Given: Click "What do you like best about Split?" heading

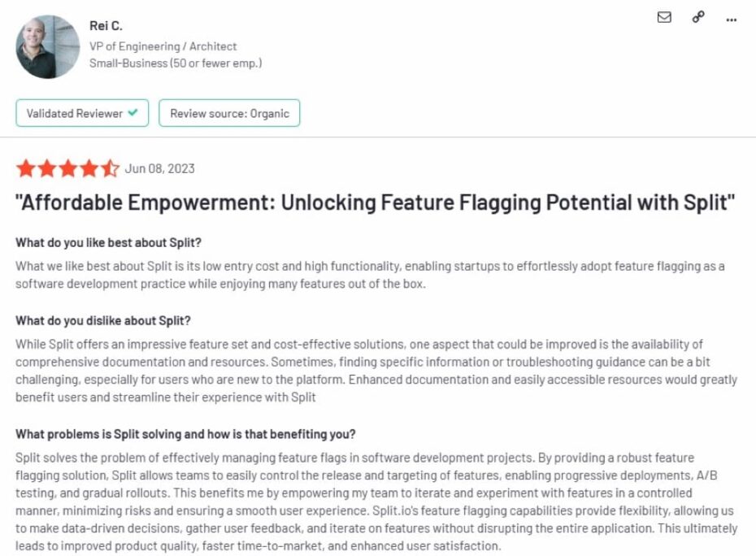Looking at the screenshot, I should [109, 244].
